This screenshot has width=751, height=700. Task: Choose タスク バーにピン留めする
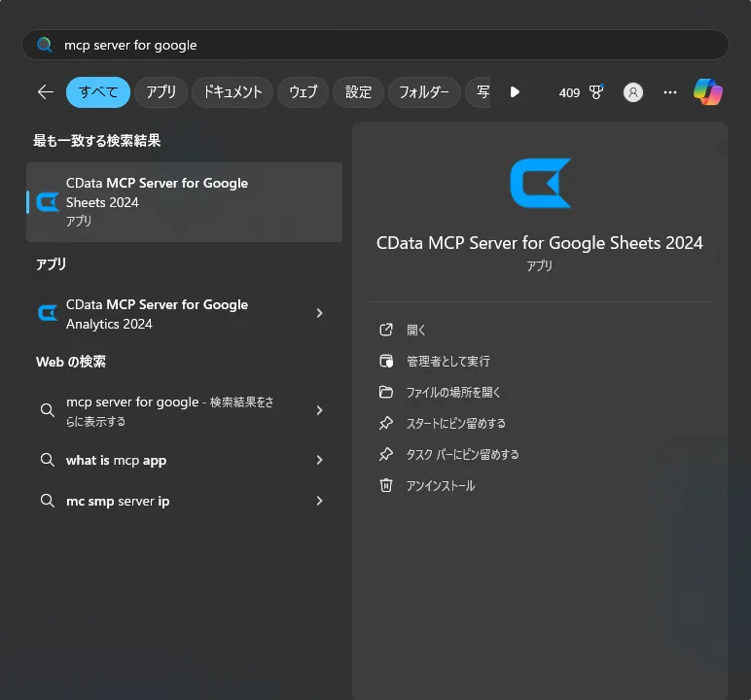point(463,454)
